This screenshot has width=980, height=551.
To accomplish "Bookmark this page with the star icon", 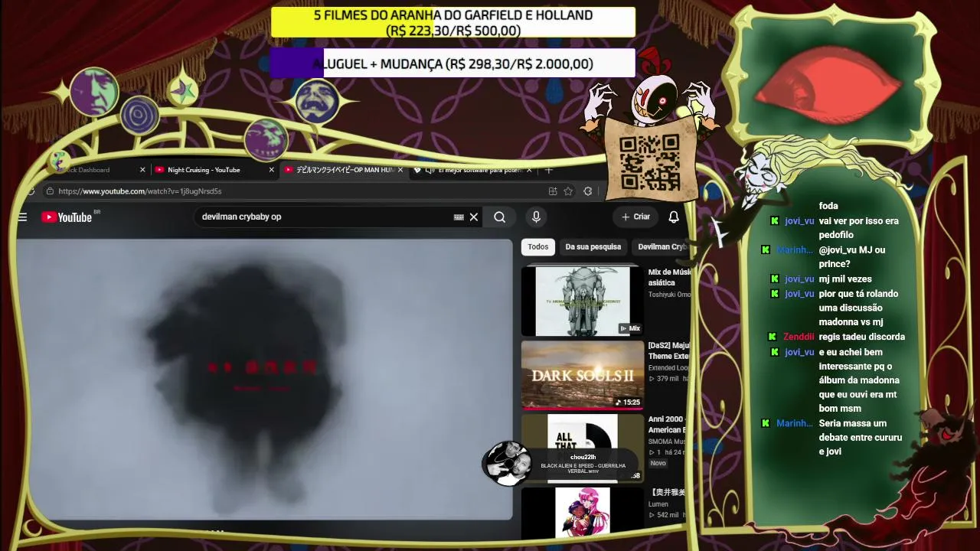I will pyautogui.click(x=568, y=191).
